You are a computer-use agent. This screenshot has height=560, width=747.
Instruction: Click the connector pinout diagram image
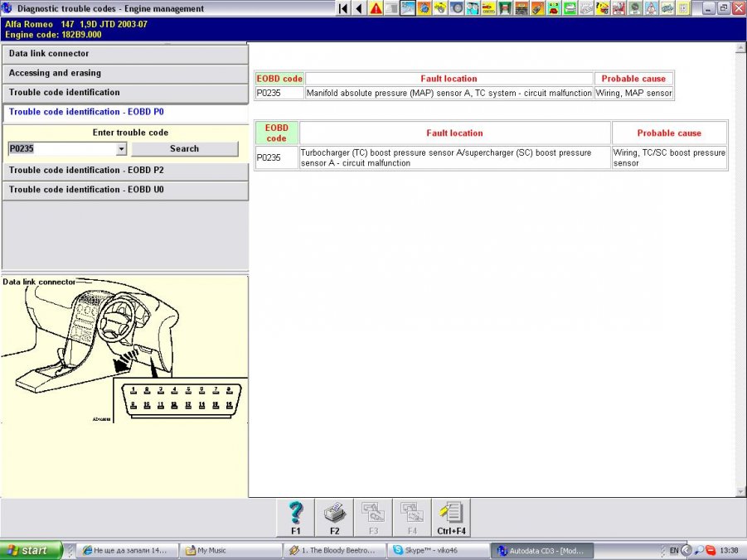tap(180, 400)
